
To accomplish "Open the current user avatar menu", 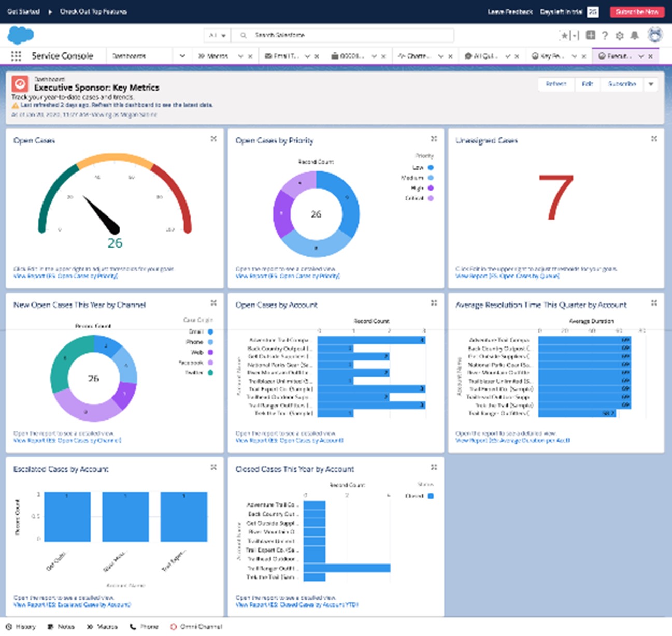I will tap(654, 35).
